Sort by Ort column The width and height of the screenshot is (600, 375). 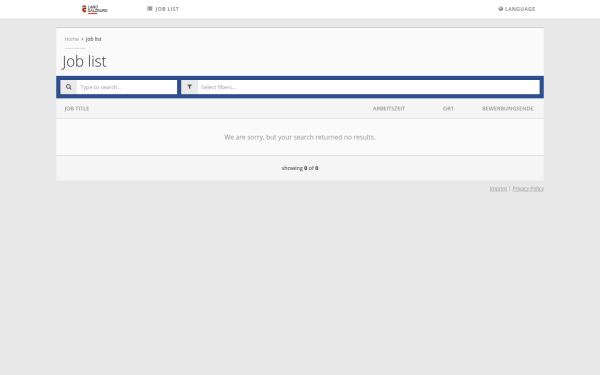click(448, 109)
